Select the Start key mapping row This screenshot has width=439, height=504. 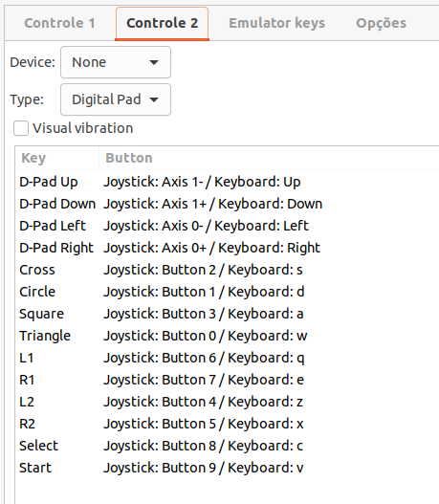(228, 468)
